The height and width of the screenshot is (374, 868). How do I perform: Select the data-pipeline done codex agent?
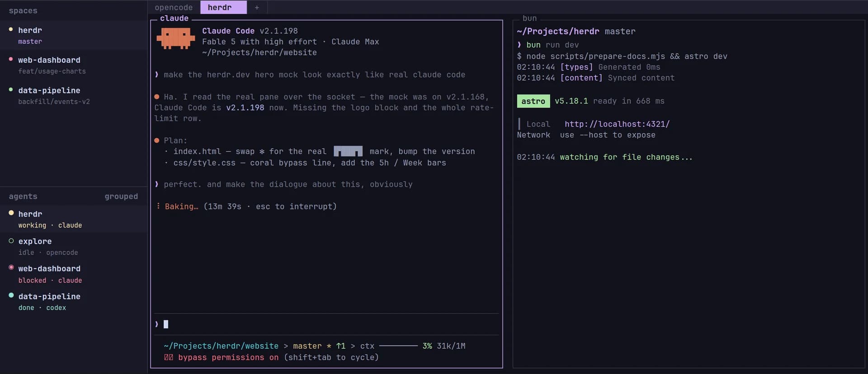click(74, 302)
